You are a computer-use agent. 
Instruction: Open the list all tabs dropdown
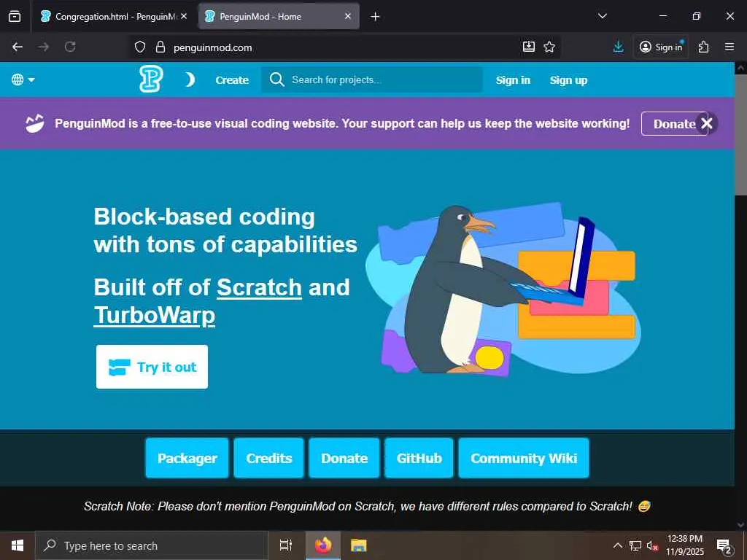(602, 16)
